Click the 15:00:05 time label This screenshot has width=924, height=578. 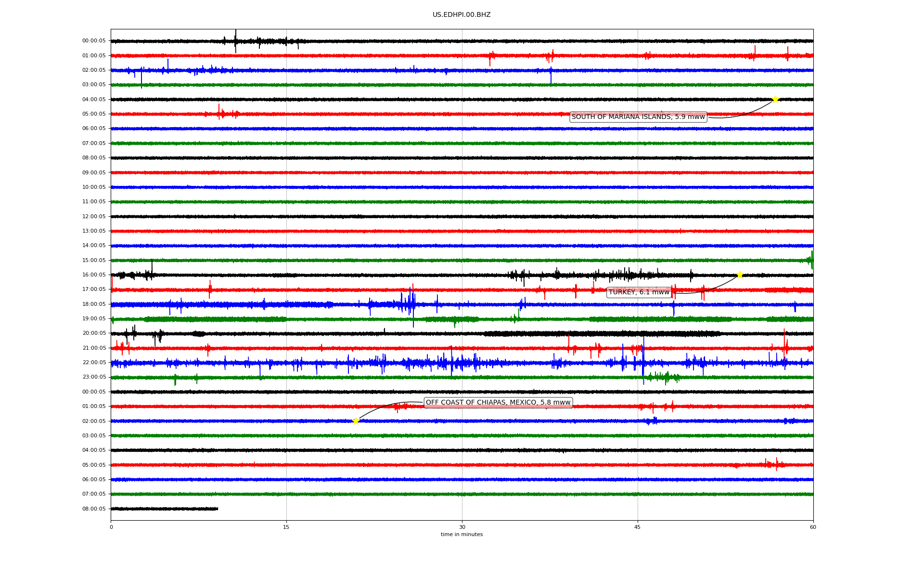point(94,261)
